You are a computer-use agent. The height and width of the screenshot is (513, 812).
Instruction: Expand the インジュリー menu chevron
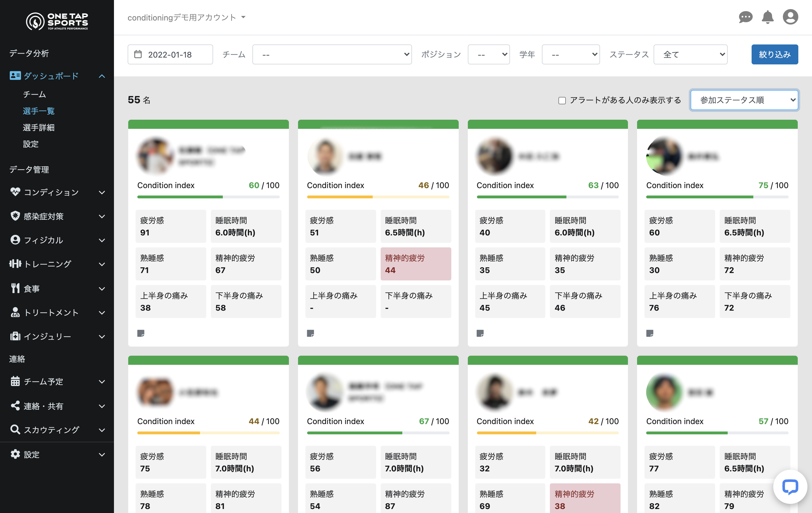(x=102, y=337)
